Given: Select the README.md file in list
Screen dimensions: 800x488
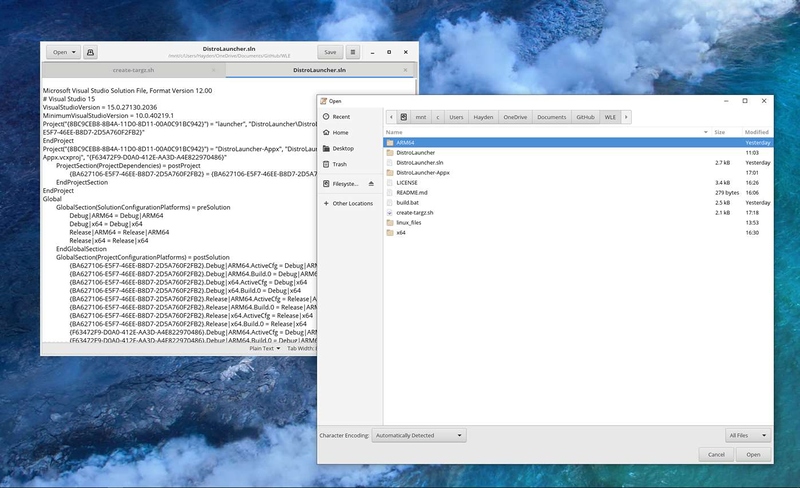Looking at the screenshot, I should (x=412, y=193).
